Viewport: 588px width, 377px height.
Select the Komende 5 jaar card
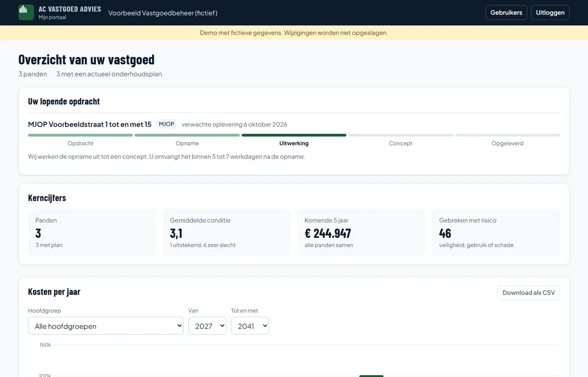click(361, 232)
